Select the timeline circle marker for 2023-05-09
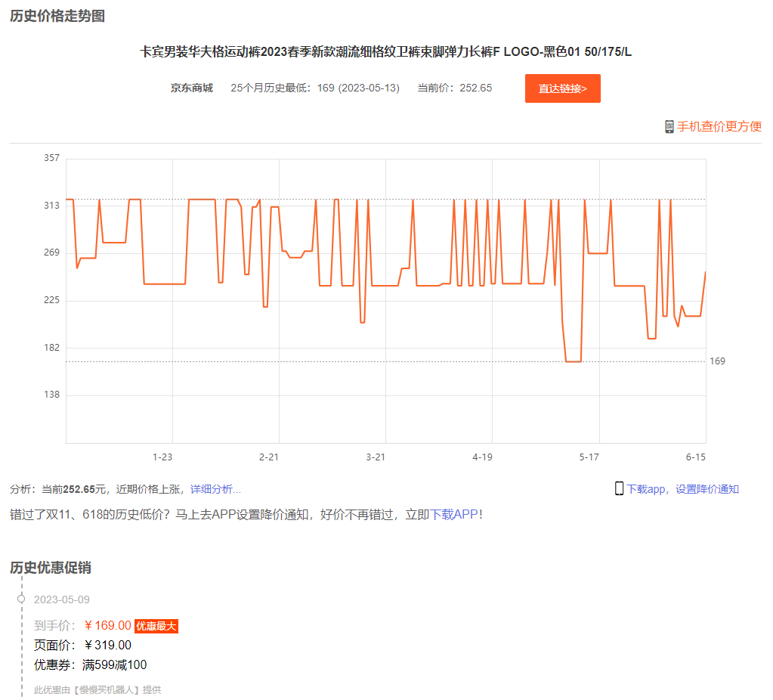 coord(21,599)
